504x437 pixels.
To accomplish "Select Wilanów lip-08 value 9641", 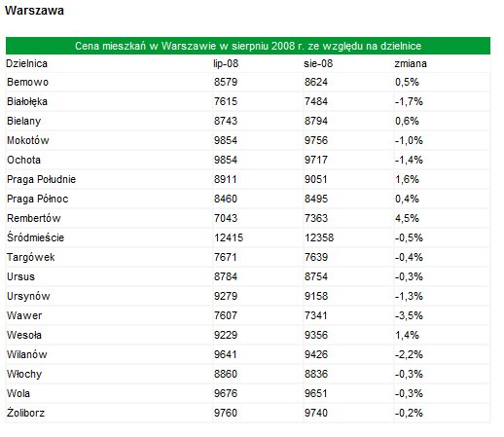I will point(226,354).
